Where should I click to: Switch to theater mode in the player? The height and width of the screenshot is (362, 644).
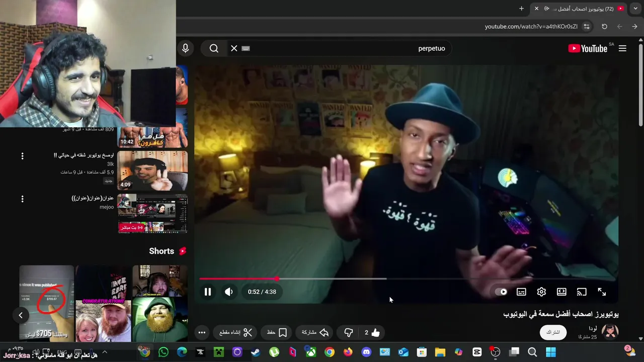(x=561, y=292)
